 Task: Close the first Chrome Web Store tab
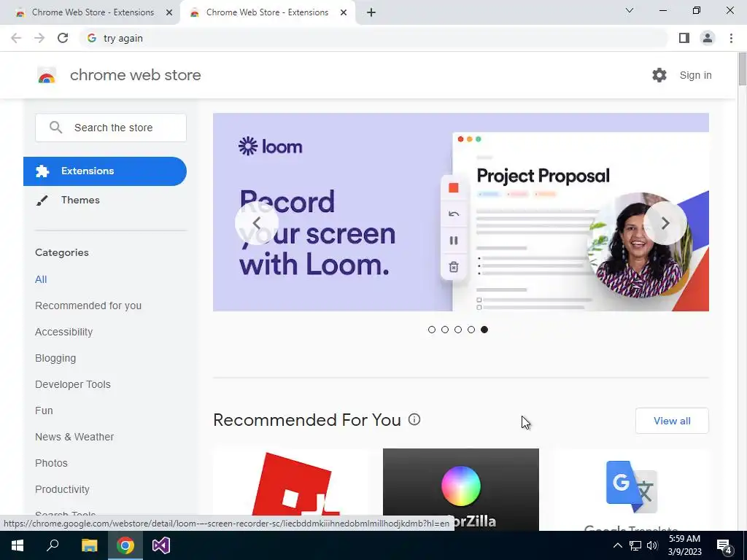coord(169,12)
